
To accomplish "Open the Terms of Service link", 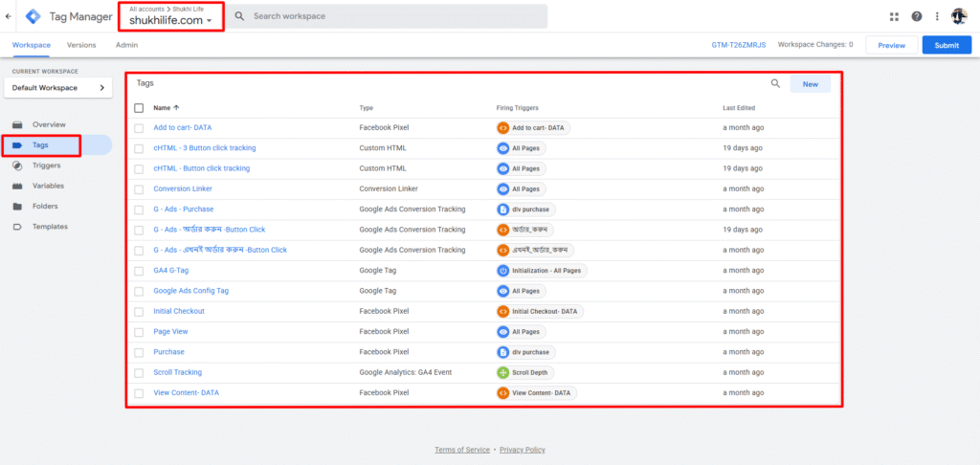I will coord(462,450).
